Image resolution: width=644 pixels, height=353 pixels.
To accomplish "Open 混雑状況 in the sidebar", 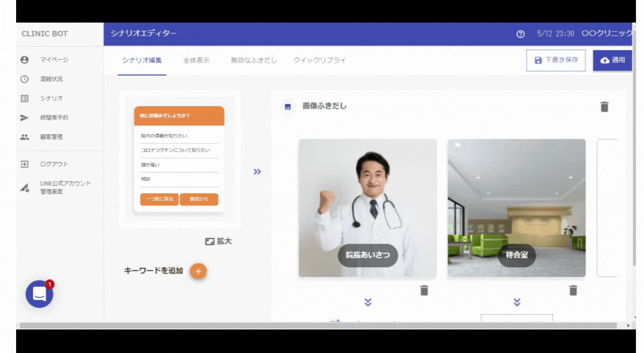I will pos(51,79).
